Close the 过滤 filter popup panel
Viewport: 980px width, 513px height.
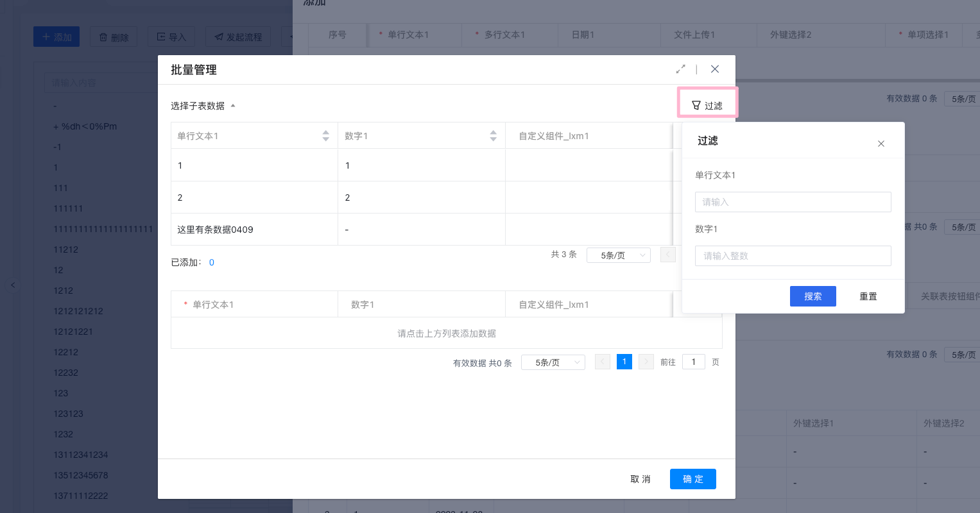[x=881, y=144]
